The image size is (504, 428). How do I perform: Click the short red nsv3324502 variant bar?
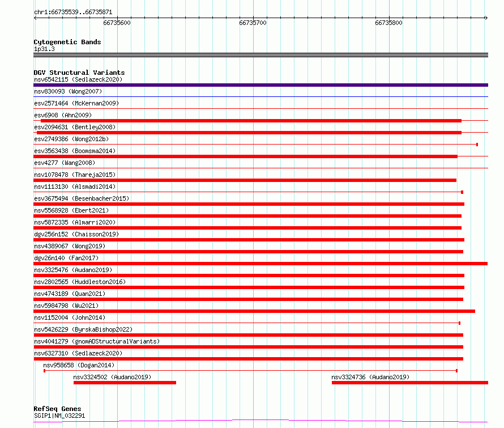click(125, 383)
